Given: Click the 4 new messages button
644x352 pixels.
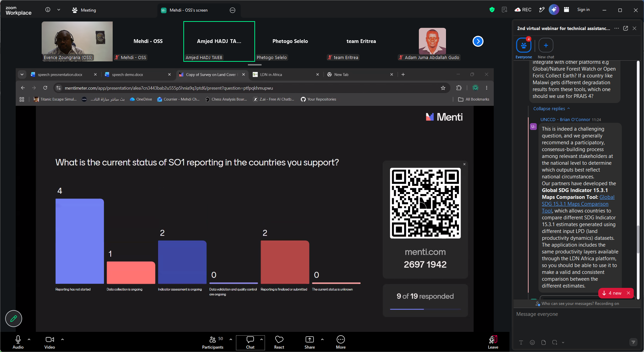Looking at the screenshot, I should (x=613, y=293).
